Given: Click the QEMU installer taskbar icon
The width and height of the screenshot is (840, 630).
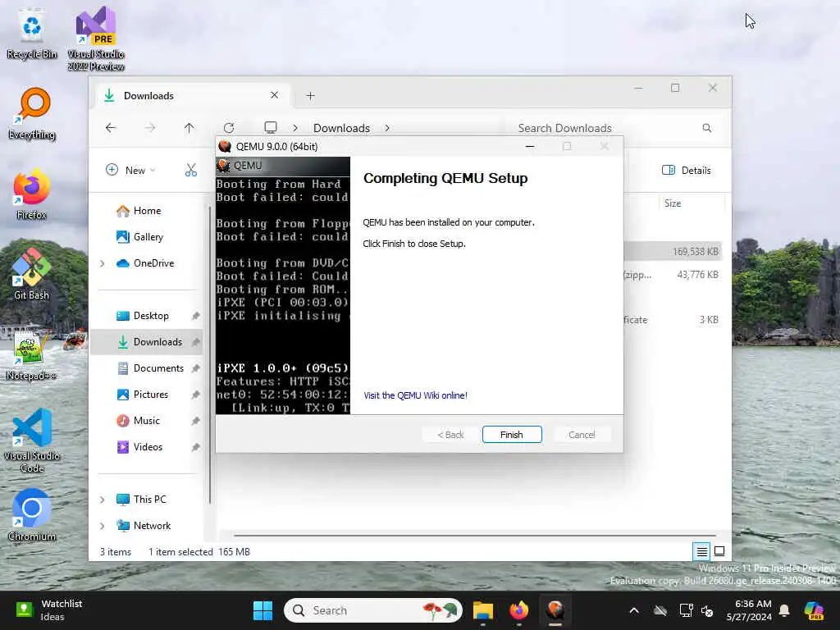Looking at the screenshot, I should point(555,610).
